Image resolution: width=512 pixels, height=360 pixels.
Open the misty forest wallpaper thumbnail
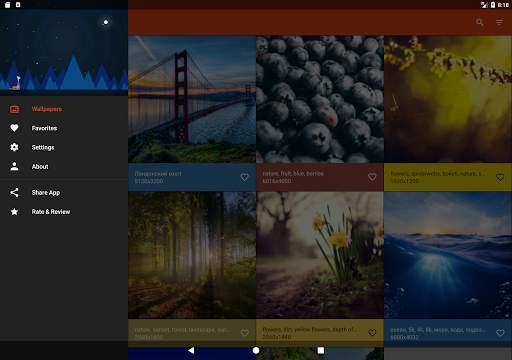(x=192, y=255)
